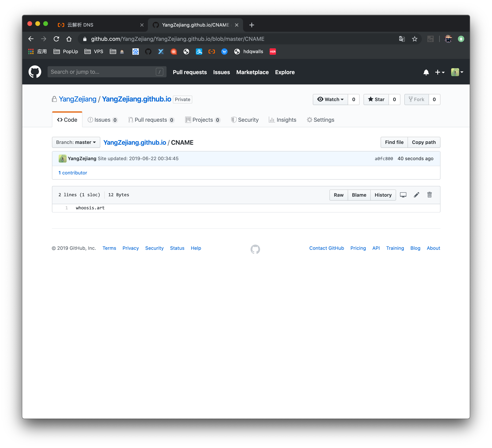Star the repository
The width and height of the screenshot is (492, 448).
tap(376, 99)
